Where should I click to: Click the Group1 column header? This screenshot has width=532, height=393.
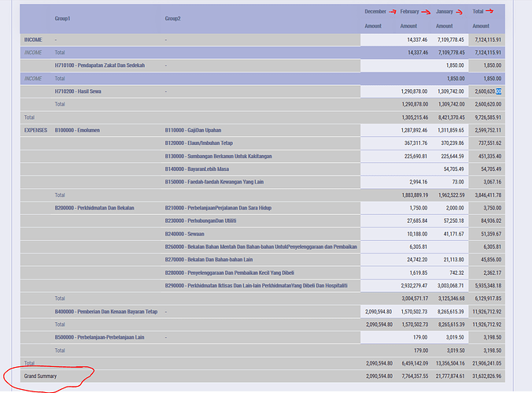[x=62, y=17]
